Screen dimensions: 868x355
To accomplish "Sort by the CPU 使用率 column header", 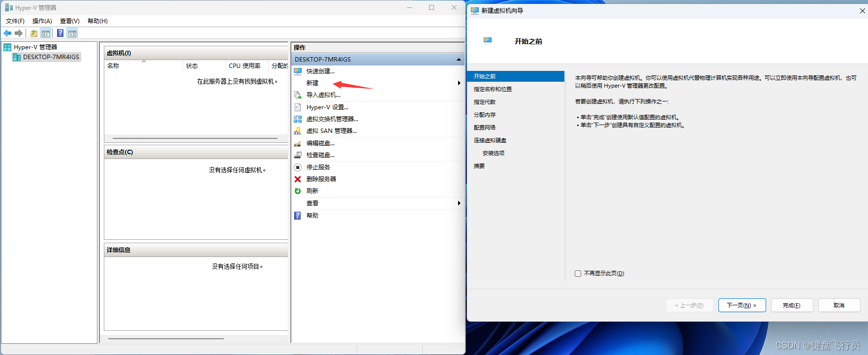I will (247, 66).
